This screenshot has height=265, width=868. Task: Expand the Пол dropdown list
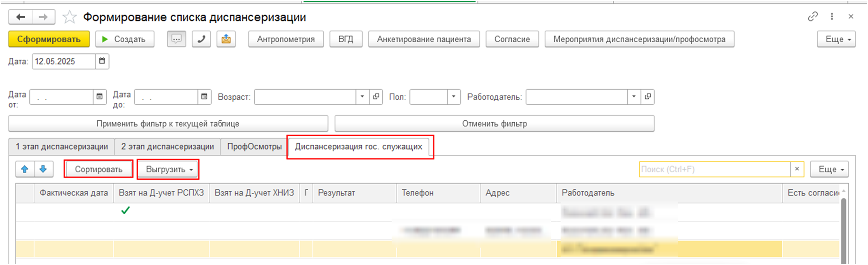(453, 97)
